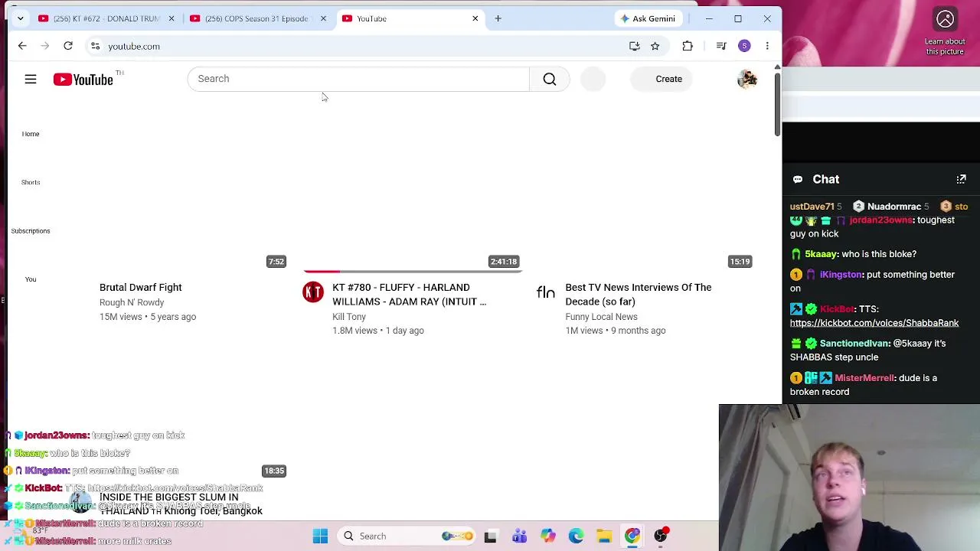Click username IKingston in Chat panel

click(x=841, y=275)
